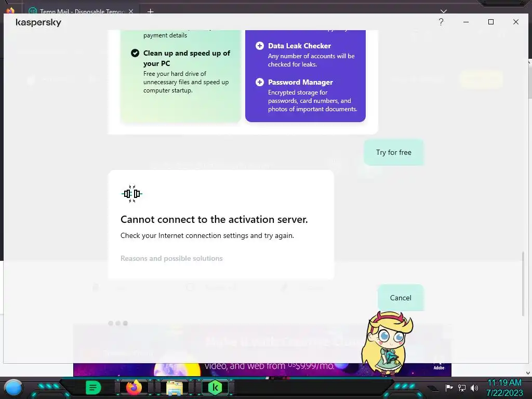
Task: Open the volume speaker tray icon
Action: 474,388
